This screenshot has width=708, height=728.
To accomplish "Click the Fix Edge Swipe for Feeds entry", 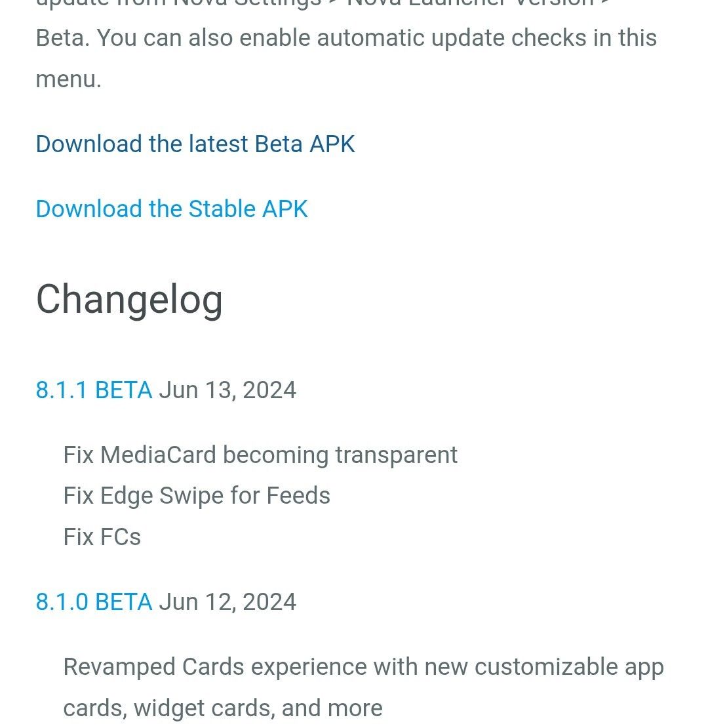I will [197, 496].
